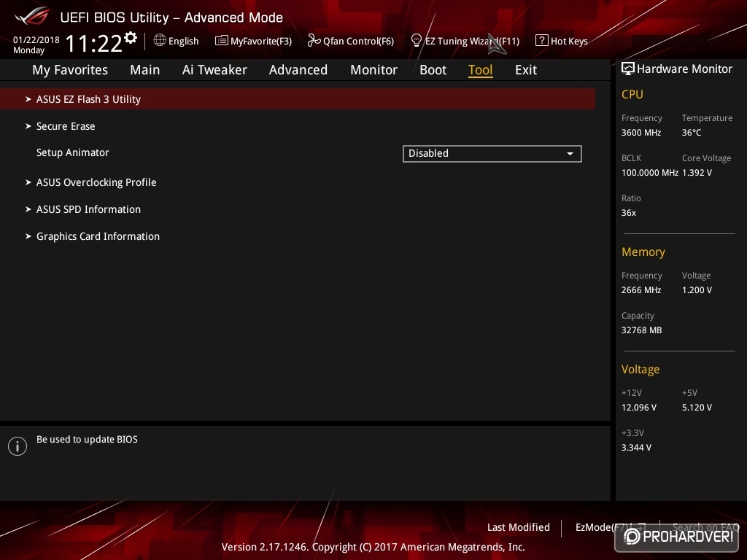Switch to the Boot tab
Screen dimensions: 747x560
tap(433, 70)
